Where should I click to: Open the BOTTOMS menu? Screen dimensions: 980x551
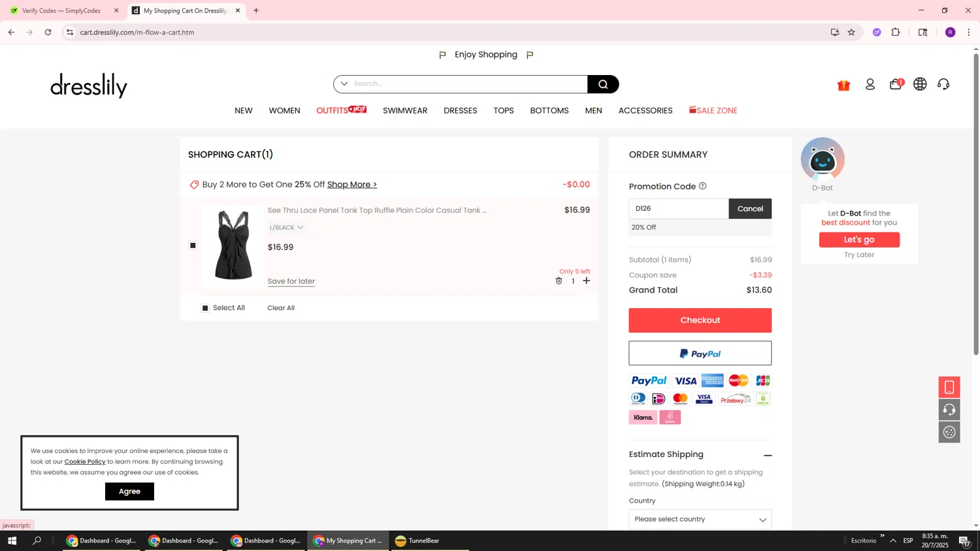click(x=549, y=111)
